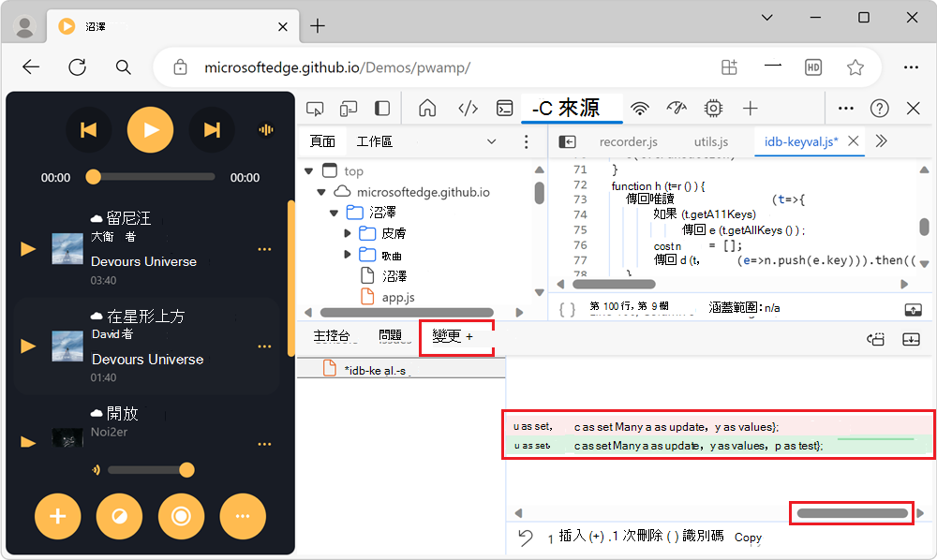Select the inspect element tool in DevTools

tap(316, 109)
